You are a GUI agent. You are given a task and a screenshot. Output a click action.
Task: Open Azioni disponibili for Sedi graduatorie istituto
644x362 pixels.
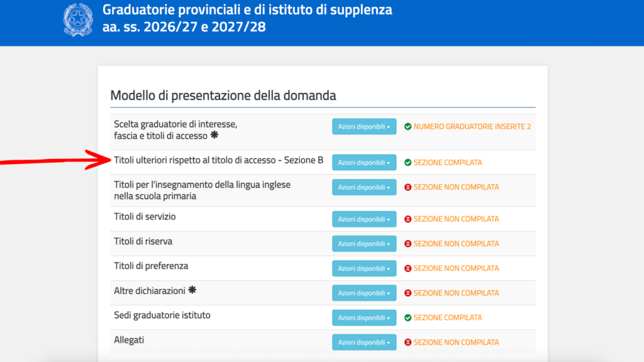(x=364, y=317)
